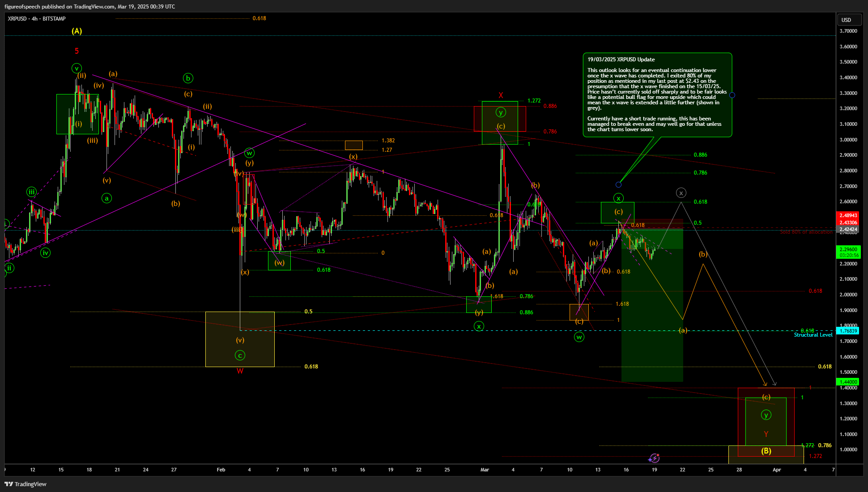Image resolution: width=868 pixels, height=492 pixels.
Task: Click the 1.27 Fibonacci level label
Action: click(x=387, y=150)
